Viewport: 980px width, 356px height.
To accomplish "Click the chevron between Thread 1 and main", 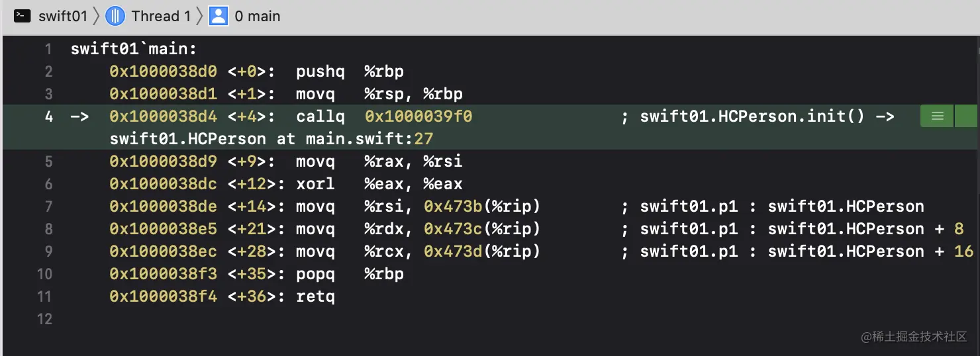I will (x=199, y=16).
